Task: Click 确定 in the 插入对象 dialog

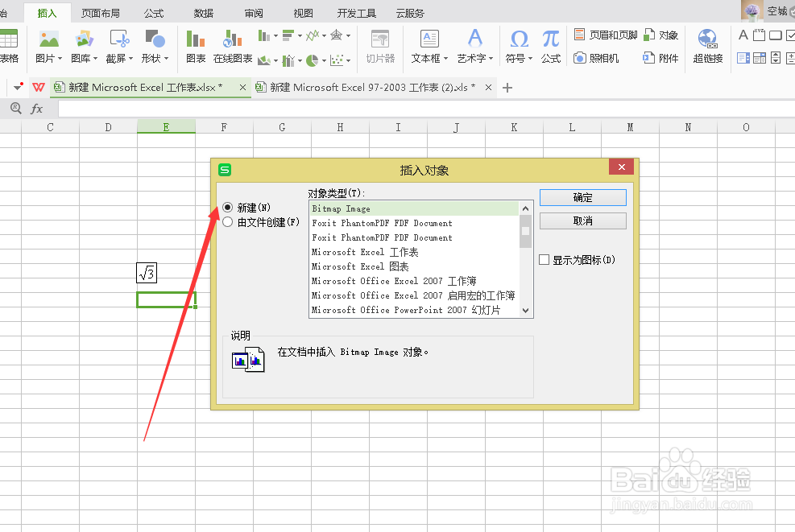Action: click(x=582, y=198)
